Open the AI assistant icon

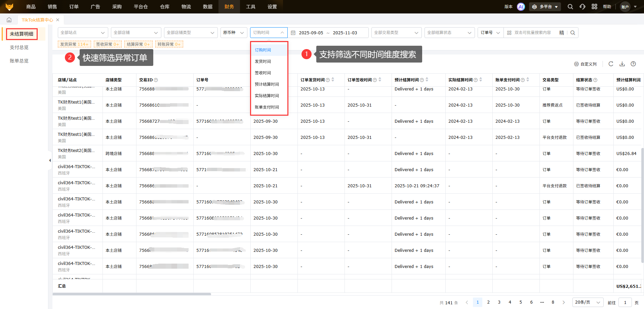(x=521, y=7)
